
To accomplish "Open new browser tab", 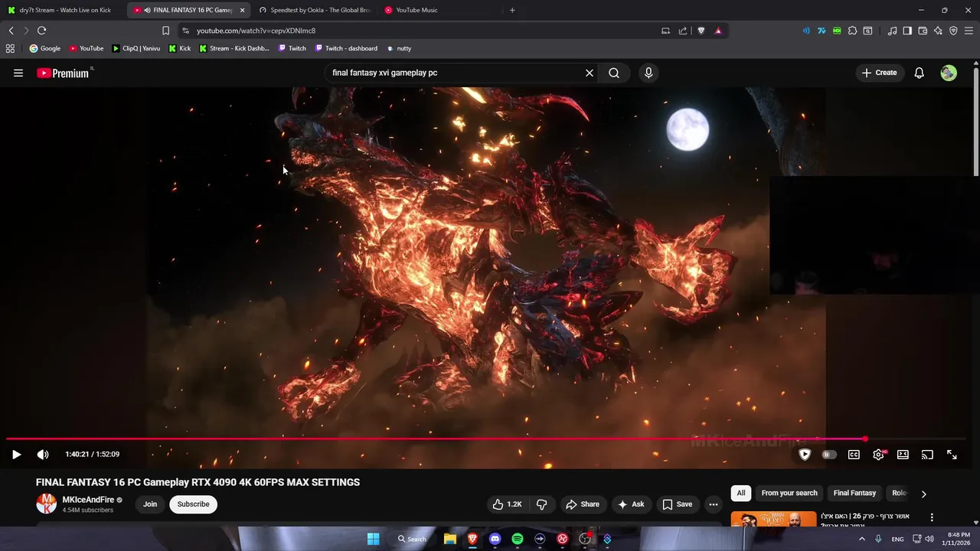I will [x=512, y=10].
